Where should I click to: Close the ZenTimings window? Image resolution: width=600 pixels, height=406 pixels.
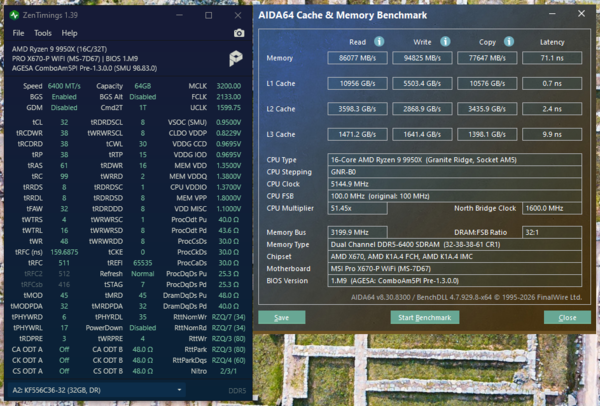tap(238, 15)
